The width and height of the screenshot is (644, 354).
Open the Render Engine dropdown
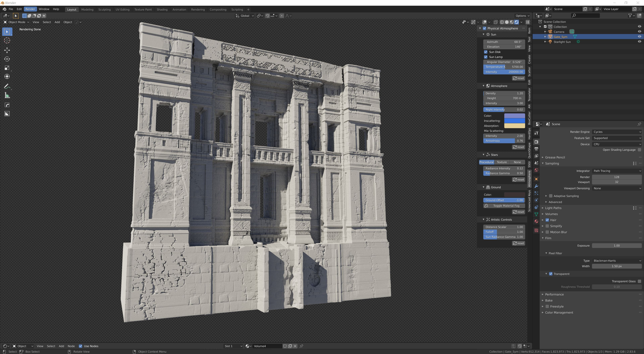point(616,132)
